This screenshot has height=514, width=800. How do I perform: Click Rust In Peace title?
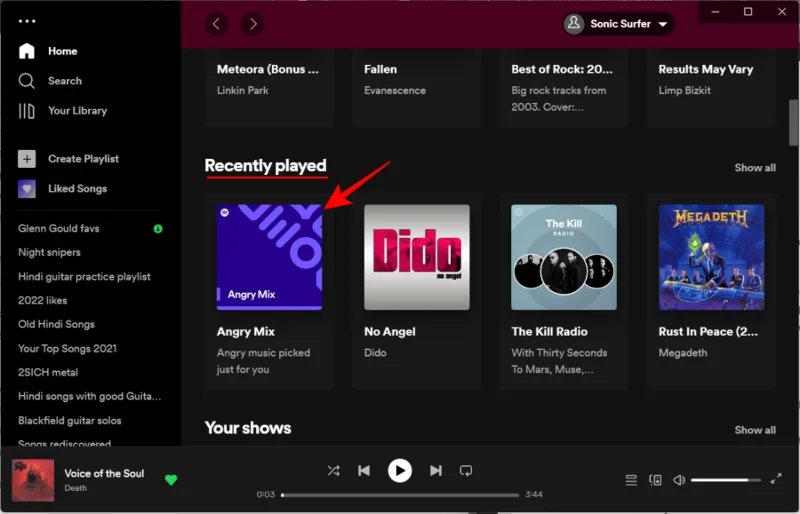[x=708, y=332]
